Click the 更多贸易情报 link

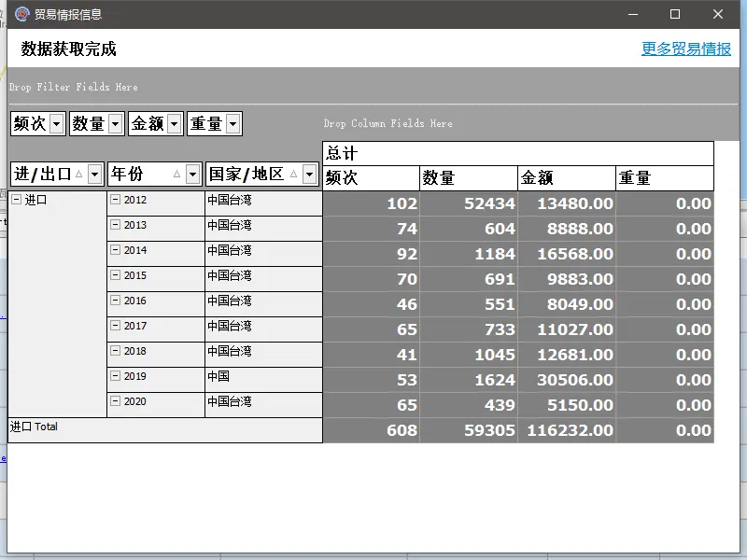[685, 49]
